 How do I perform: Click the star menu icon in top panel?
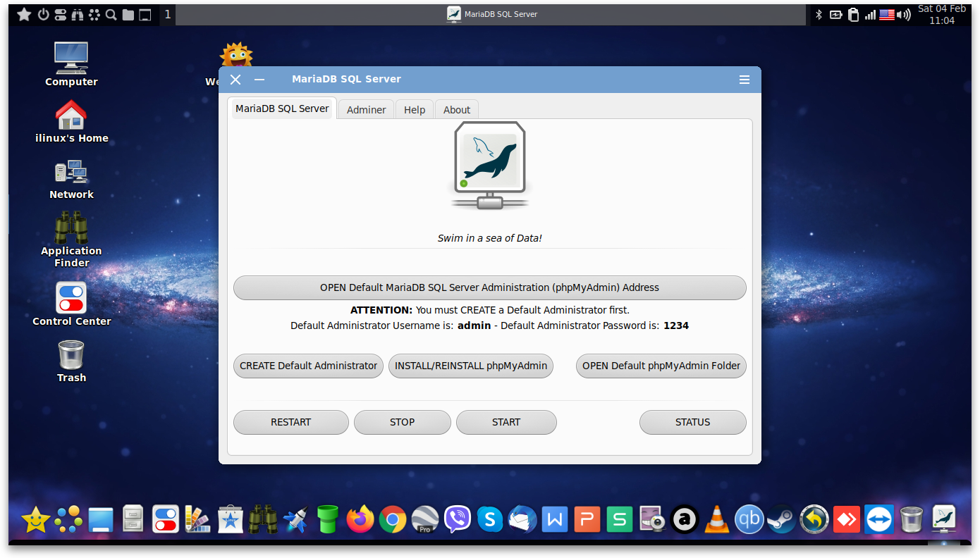coord(24,14)
